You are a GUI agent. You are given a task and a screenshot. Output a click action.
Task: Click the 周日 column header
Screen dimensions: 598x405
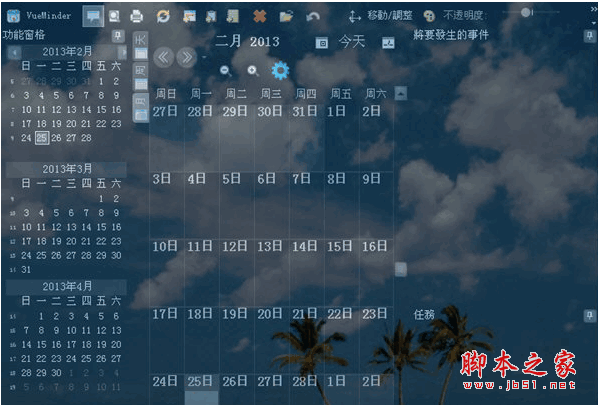click(x=166, y=94)
